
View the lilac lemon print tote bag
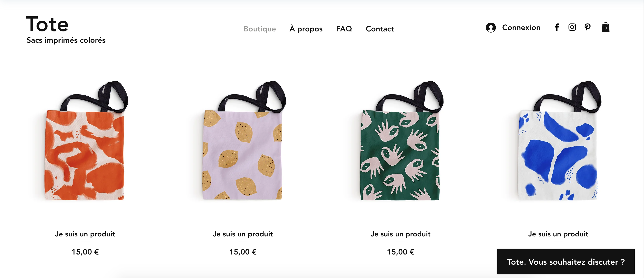(243, 141)
